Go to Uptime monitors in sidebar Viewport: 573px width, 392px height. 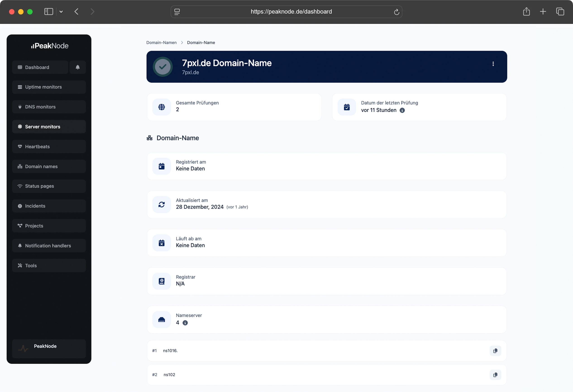[49, 87]
